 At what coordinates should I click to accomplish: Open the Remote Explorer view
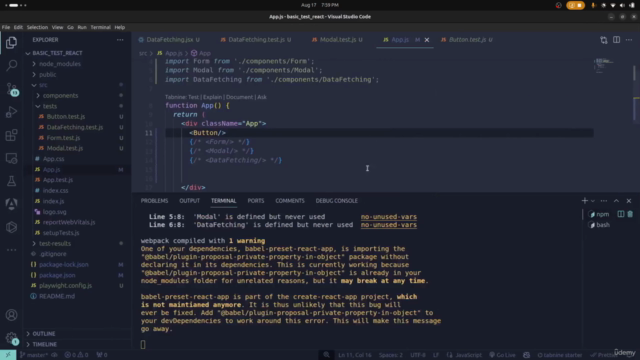click(x=11, y=158)
